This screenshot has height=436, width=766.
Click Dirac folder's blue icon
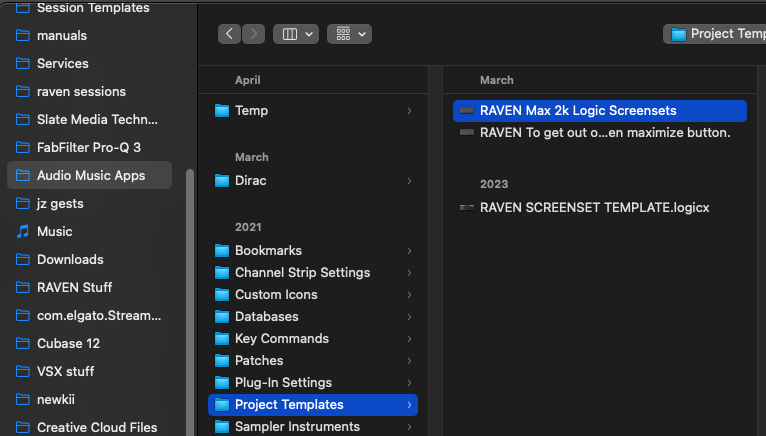[222, 181]
